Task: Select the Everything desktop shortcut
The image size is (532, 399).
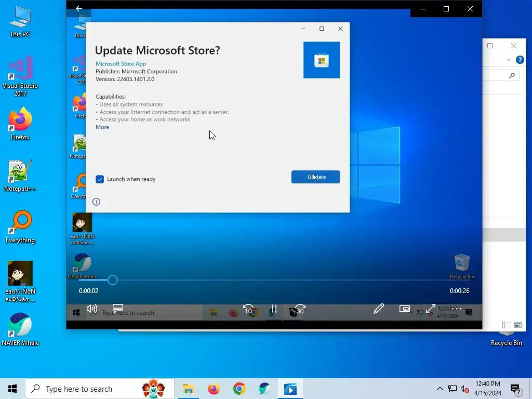Action: coord(20,227)
